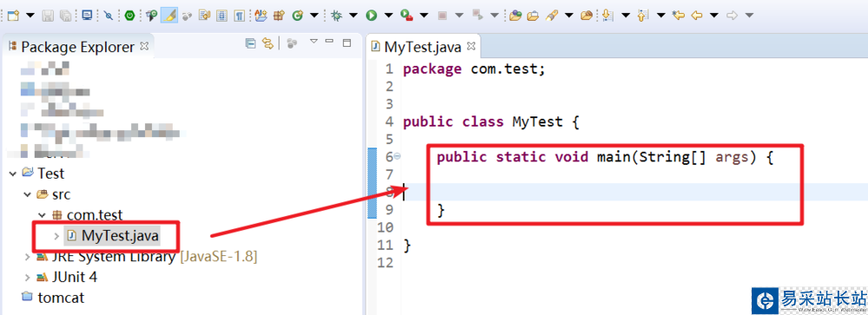This screenshot has width=868, height=315.
Task: Close the Package Explorer view
Action: [144, 46]
